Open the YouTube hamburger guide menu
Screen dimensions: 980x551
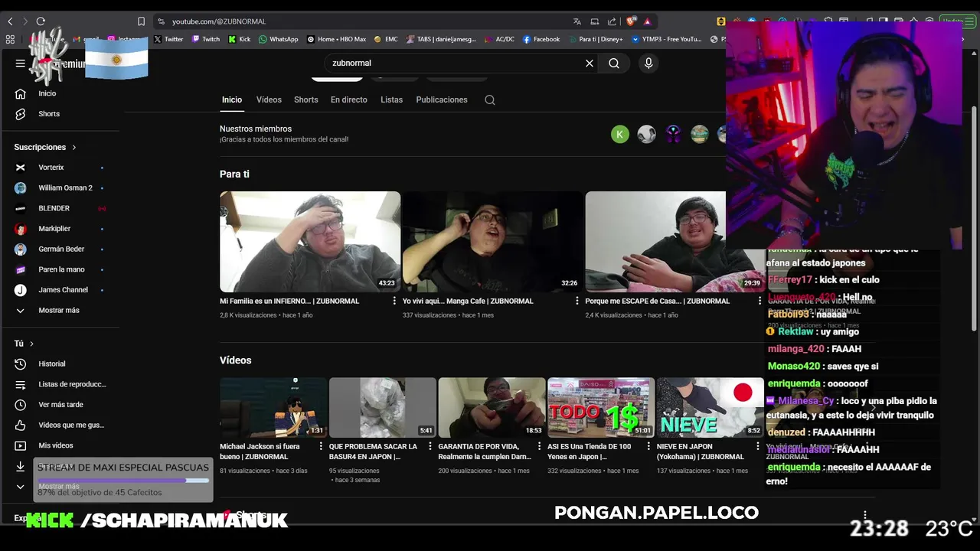(x=21, y=64)
